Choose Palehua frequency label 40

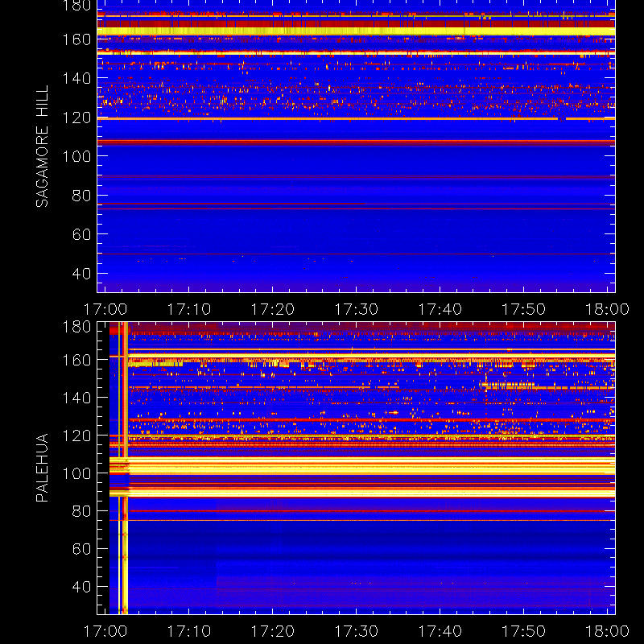tap(81, 587)
